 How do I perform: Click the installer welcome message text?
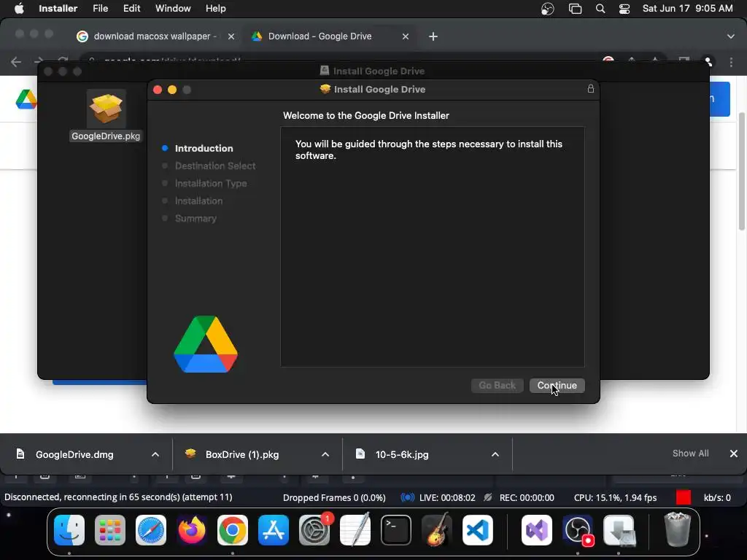coord(429,149)
